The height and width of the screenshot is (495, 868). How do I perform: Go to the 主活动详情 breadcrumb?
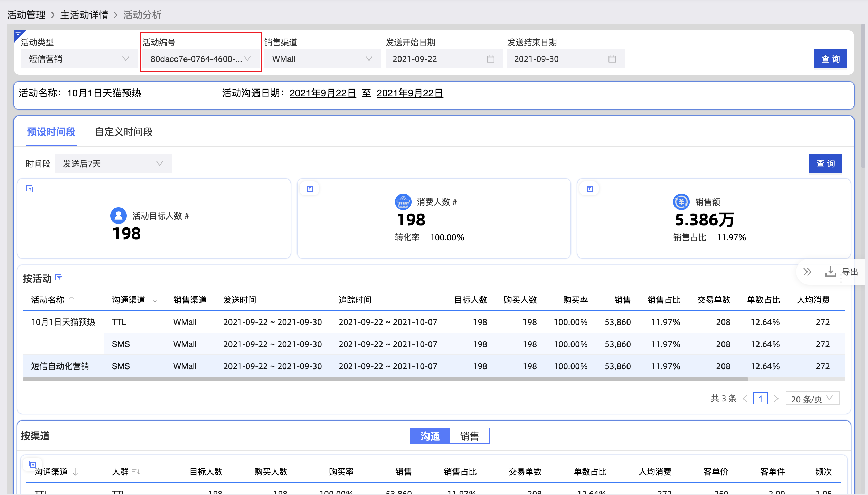coord(84,15)
